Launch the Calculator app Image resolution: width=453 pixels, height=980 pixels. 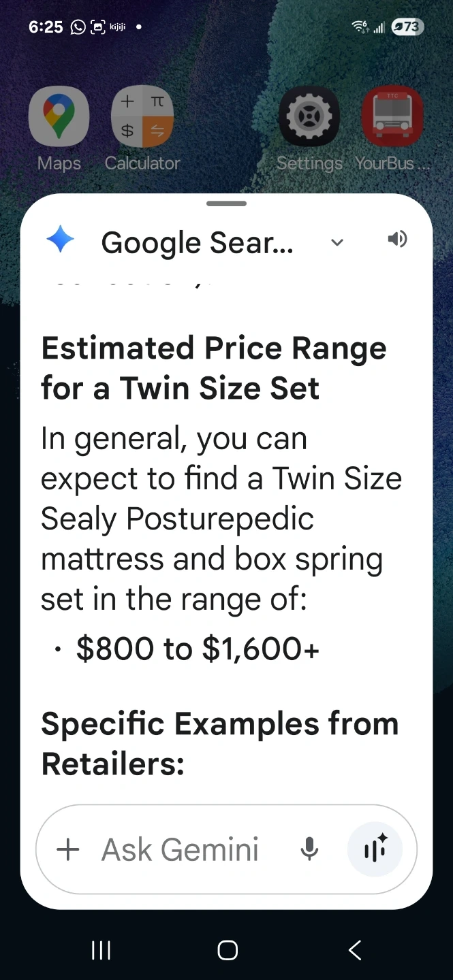142,117
